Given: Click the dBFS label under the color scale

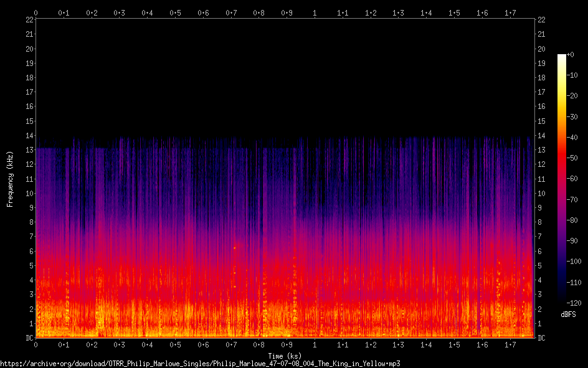Looking at the screenshot, I should click(568, 314).
